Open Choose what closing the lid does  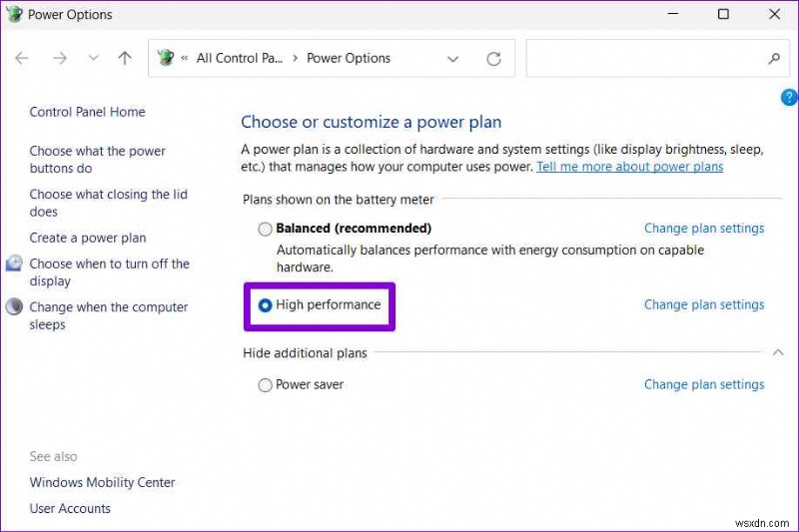click(x=109, y=204)
